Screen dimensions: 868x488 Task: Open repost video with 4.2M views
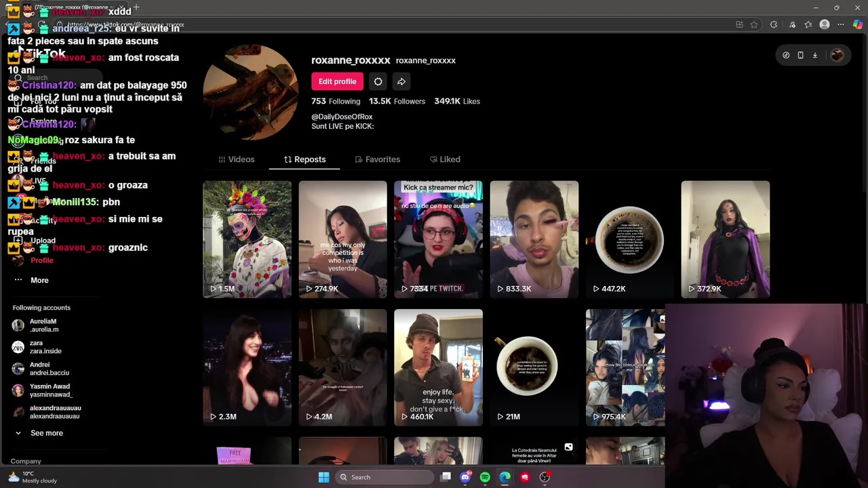coord(342,367)
